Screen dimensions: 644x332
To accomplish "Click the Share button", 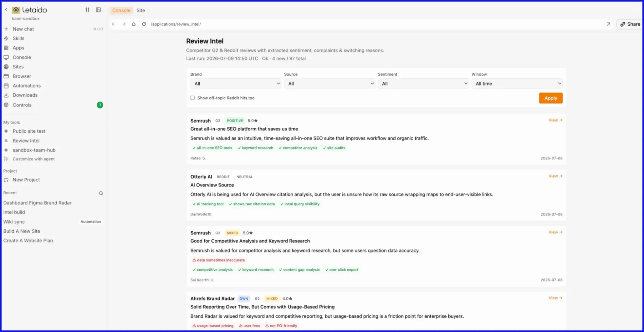I will [x=630, y=24].
